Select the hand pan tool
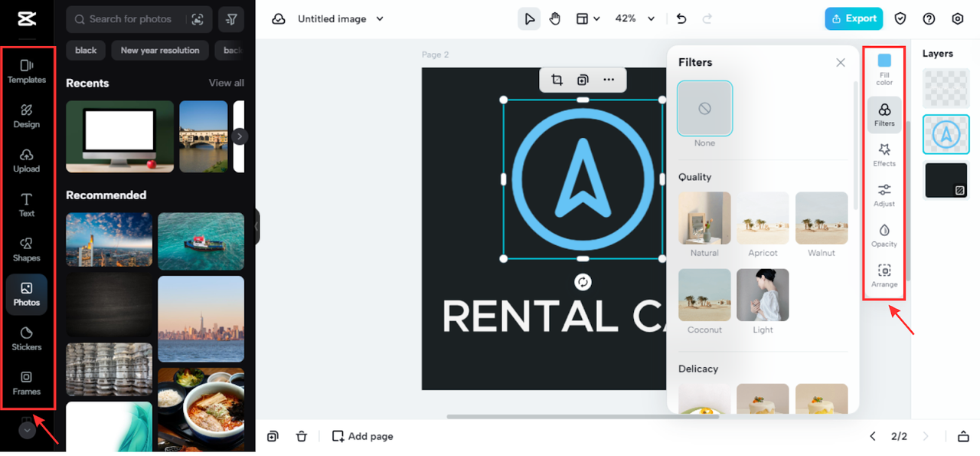The height and width of the screenshot is (456, 980). (555, 18)
